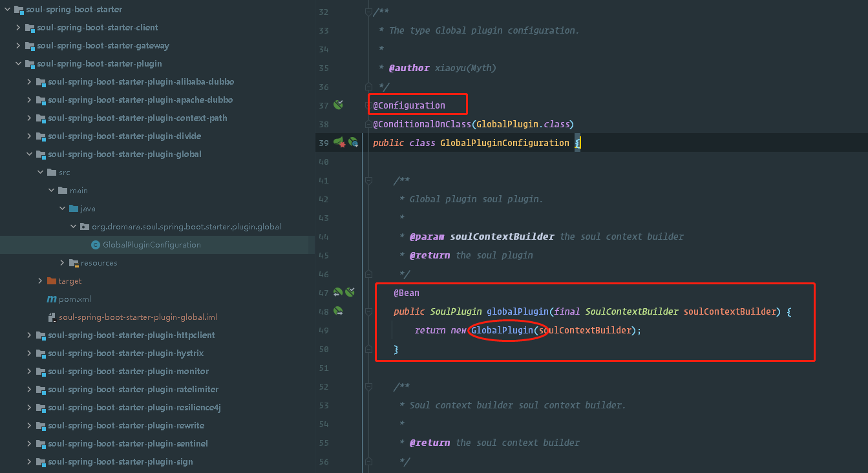Screen dimensions: 868x473
Task: Click the blue java source folder icon
Action: pyautogui.click(x=74, y=209)
